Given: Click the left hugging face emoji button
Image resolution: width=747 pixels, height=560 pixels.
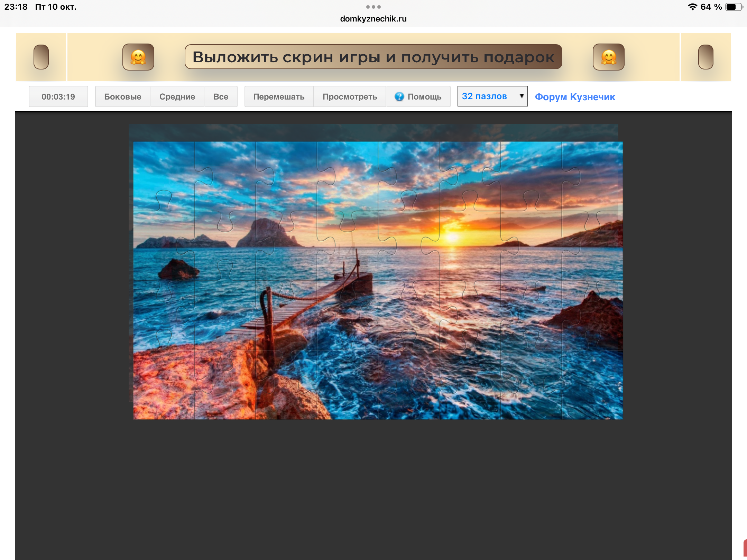Looking at the screenshot, I should tap(138, 57).
